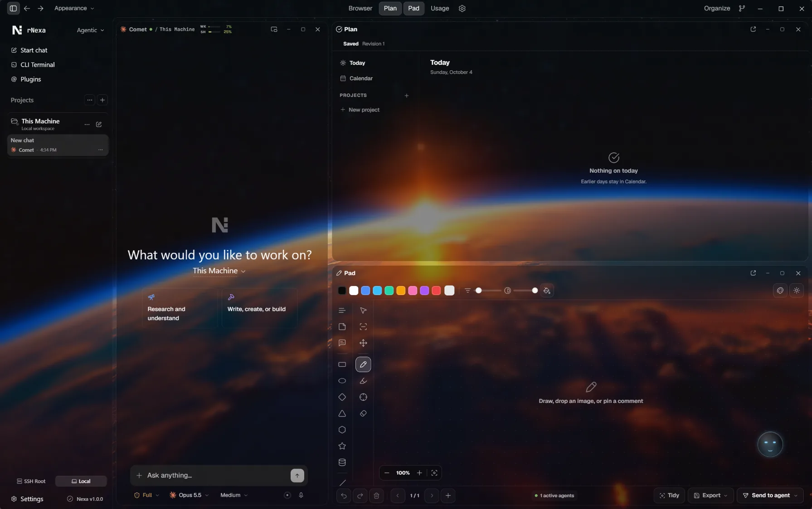Select the comment pin tool in Pad
Screen dimensions: 812x509
pyautogui.click(x=342, y=343)
